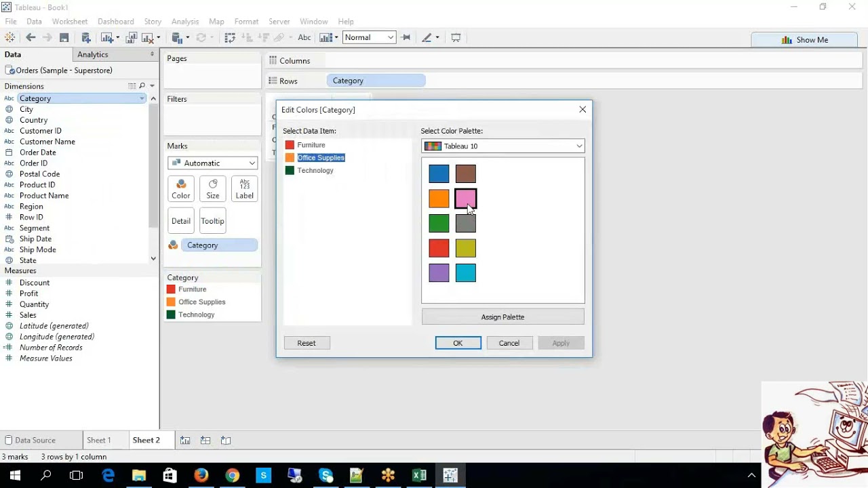Expand the New Worksheet dropdown arrow
Viewport: 868px width, 488px height.
pos(117,38)
